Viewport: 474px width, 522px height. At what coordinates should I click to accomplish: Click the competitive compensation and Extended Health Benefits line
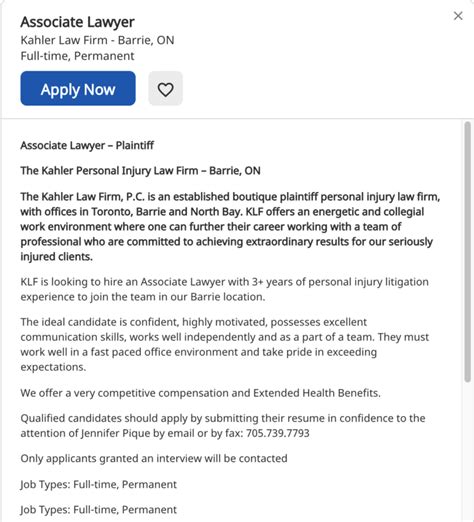[x=200, y=393]
